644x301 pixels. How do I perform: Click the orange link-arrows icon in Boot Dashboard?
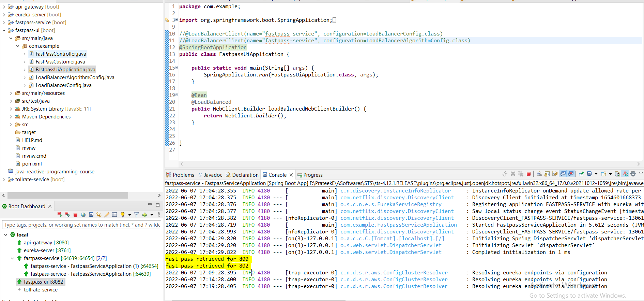tap(99, 215)
